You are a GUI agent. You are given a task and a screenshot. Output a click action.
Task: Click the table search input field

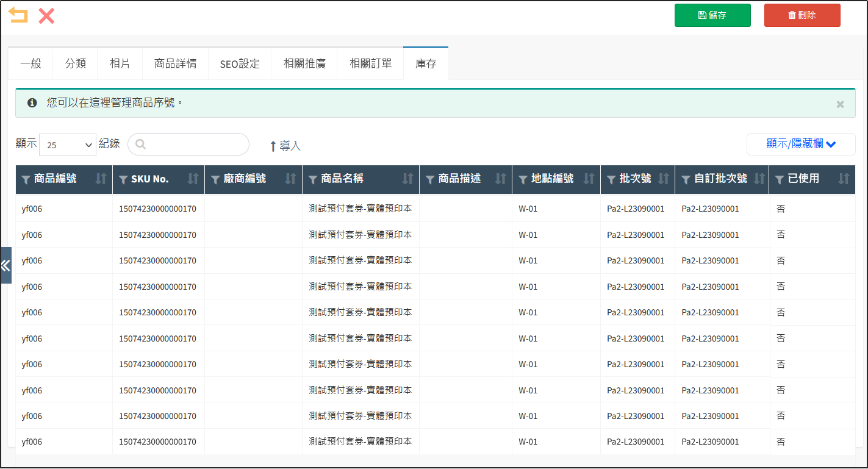click(195, 145)
